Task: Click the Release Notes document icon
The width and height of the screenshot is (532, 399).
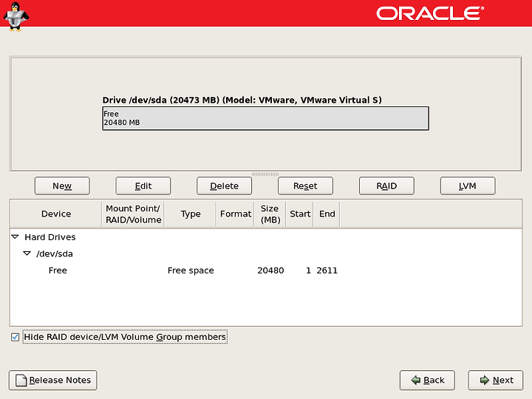Action: click(21, 380)
